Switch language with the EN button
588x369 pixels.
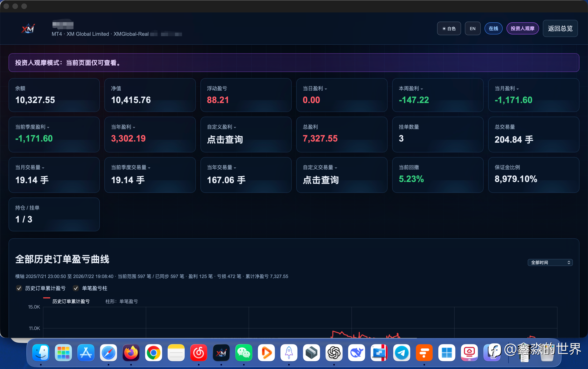(472, 29)
